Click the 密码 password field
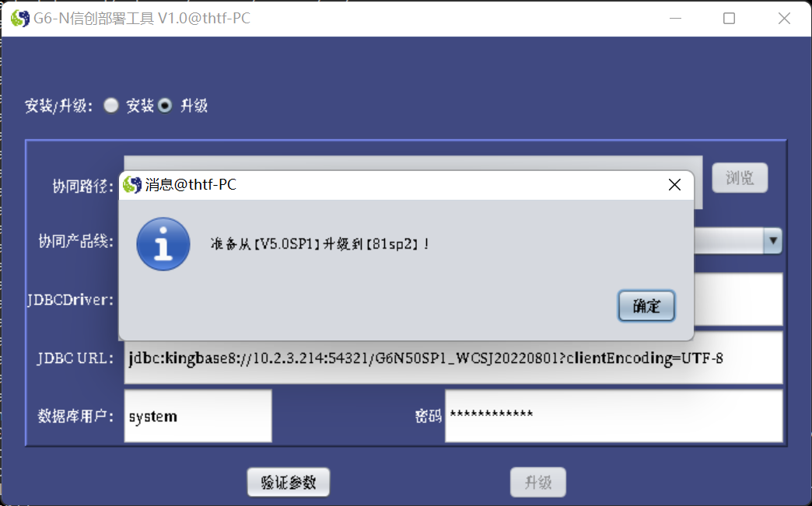Image resolution: width=812 pixels, height=506 pixels. pyautogui.click(x=614, y=416)
